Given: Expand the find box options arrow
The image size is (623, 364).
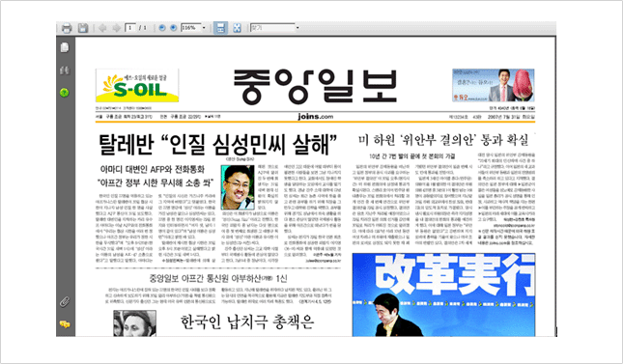Looking at the screenshot, I should coord(297,28).
